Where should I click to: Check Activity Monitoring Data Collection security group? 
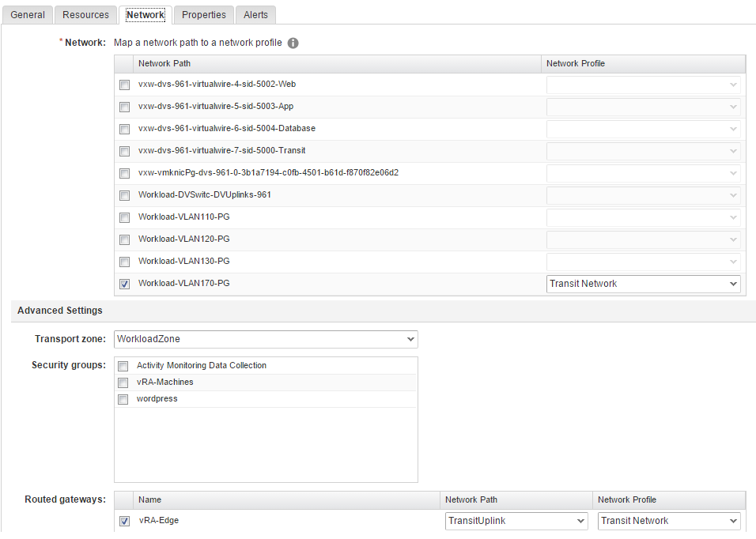123,366
